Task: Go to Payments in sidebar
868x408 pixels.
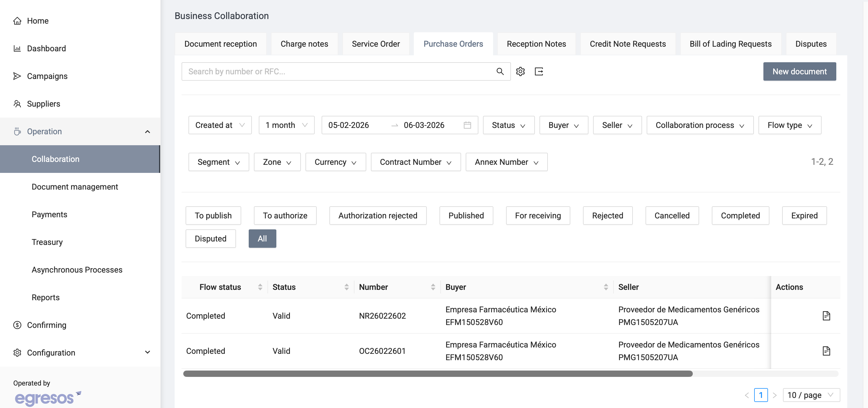Action: [x=49, y=214]
